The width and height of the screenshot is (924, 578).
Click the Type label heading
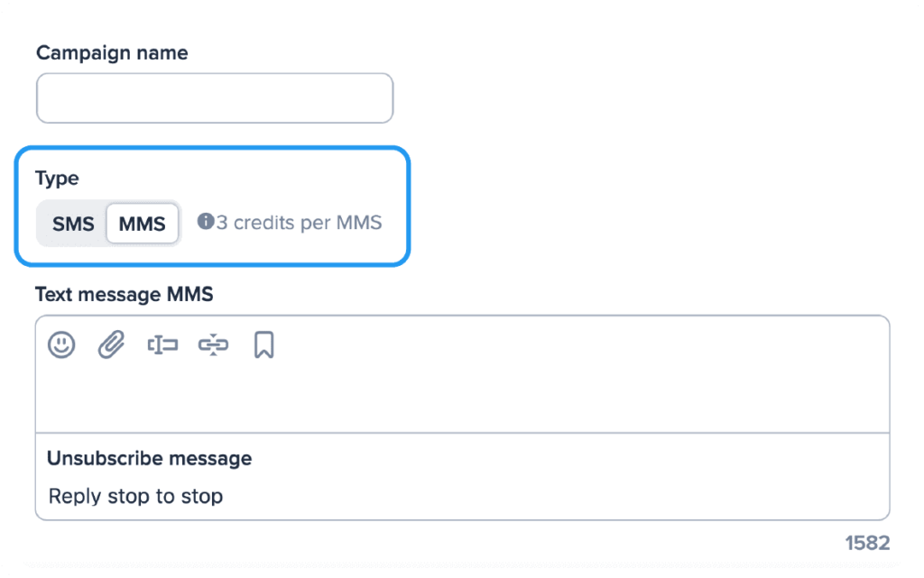(57, 179)
